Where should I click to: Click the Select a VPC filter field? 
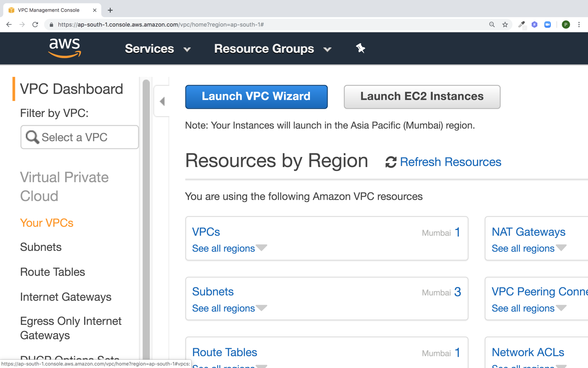point(79,137)
